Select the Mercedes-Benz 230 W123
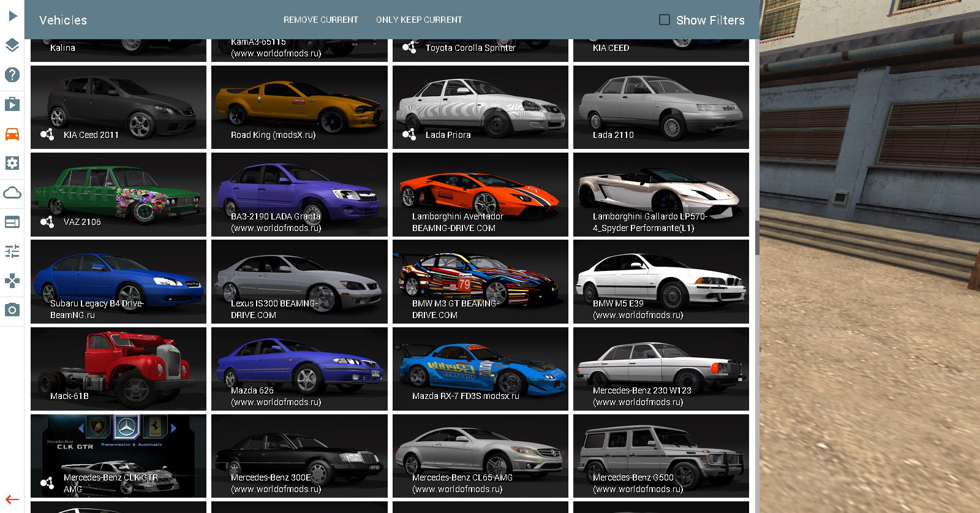Viewport: 980px width, 513px height. (661, 368)
